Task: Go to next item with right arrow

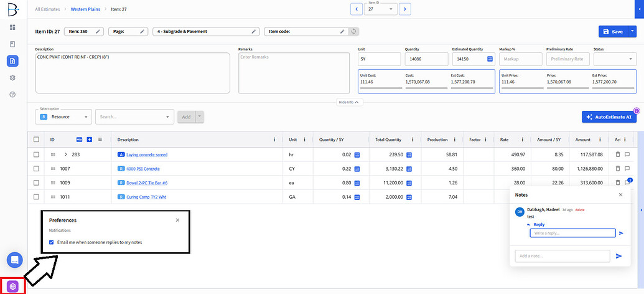Action: [405, 9]
